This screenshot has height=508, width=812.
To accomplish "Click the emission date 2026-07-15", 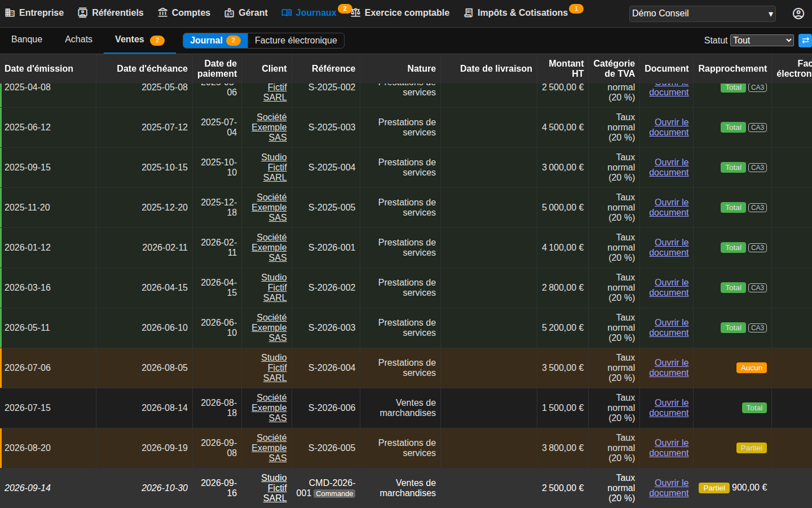I will click(x=28, y=408).
